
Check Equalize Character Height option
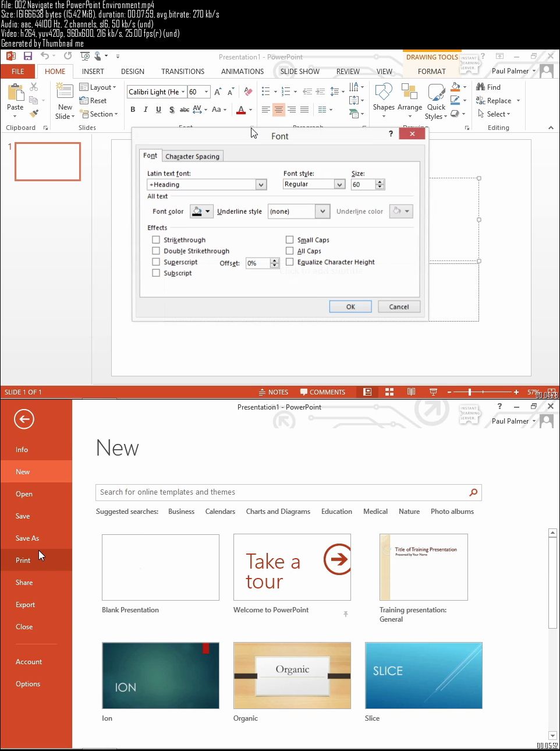pos(289,262)
